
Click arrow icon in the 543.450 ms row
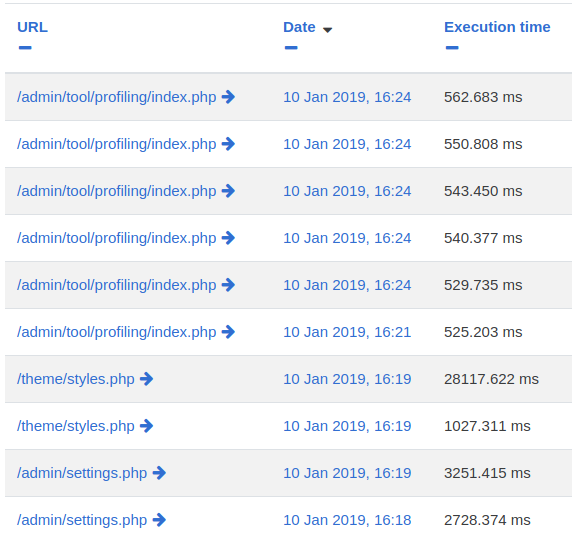tap(228, 191)
